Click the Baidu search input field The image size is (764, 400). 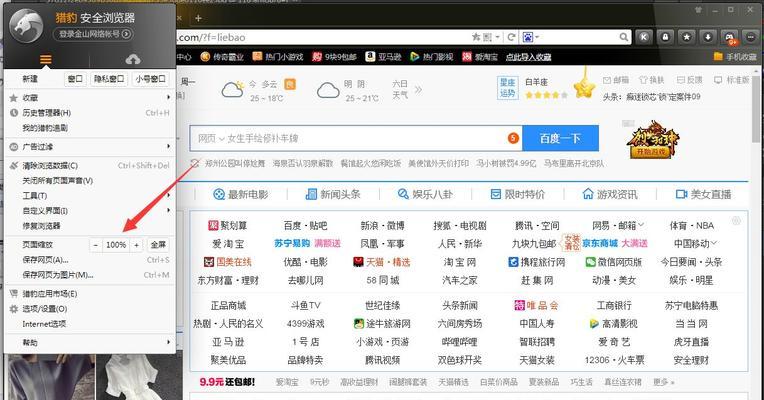356,138
